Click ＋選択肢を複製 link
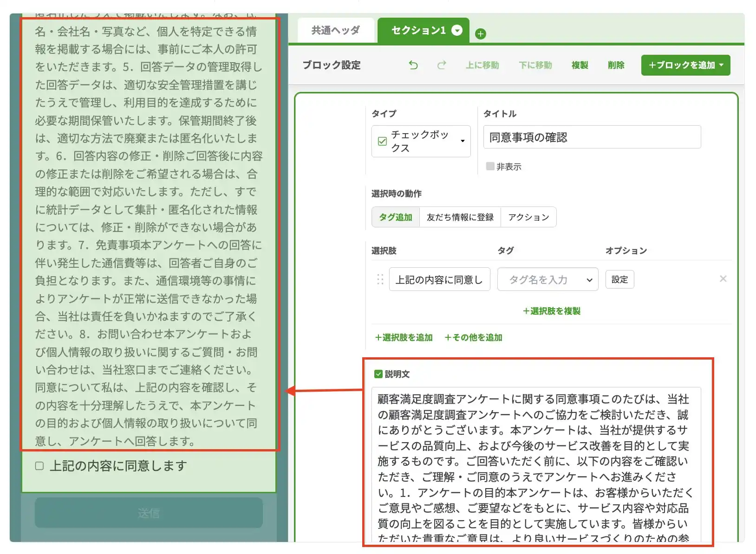Image resolution: width=756 pixels, height=554 pixels. [551, 311]
